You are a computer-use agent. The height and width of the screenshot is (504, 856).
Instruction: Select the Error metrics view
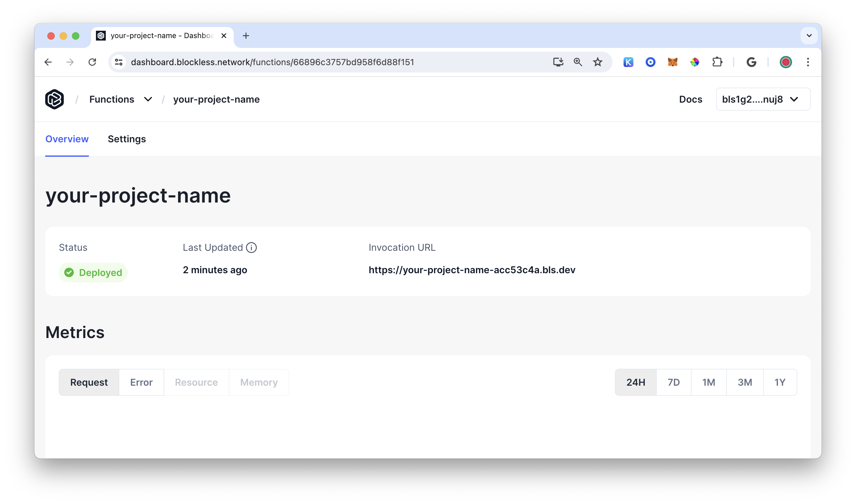141,382
